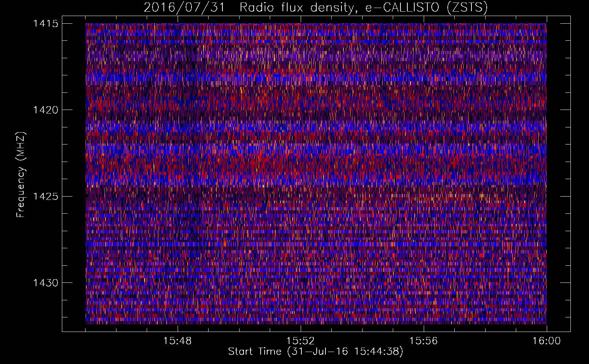Click the '15:52' time axis label
Screen dimensions: 589x364
[x=300, y=341]
